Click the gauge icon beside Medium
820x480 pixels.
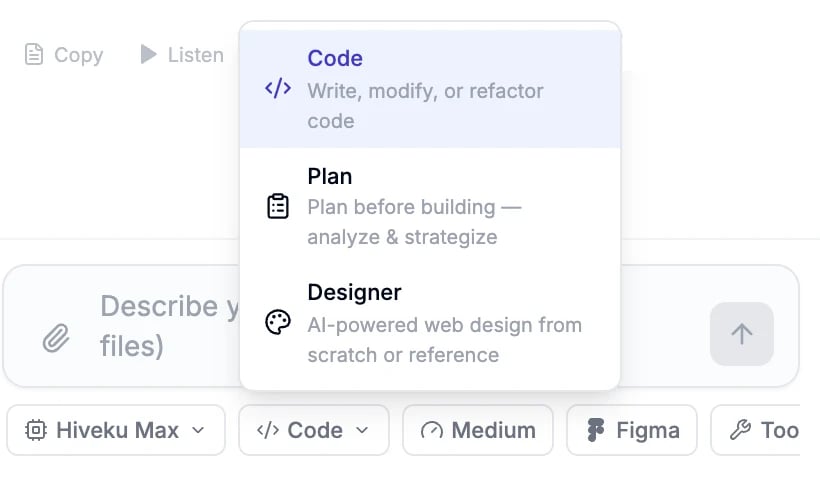(x=432, y=431)
